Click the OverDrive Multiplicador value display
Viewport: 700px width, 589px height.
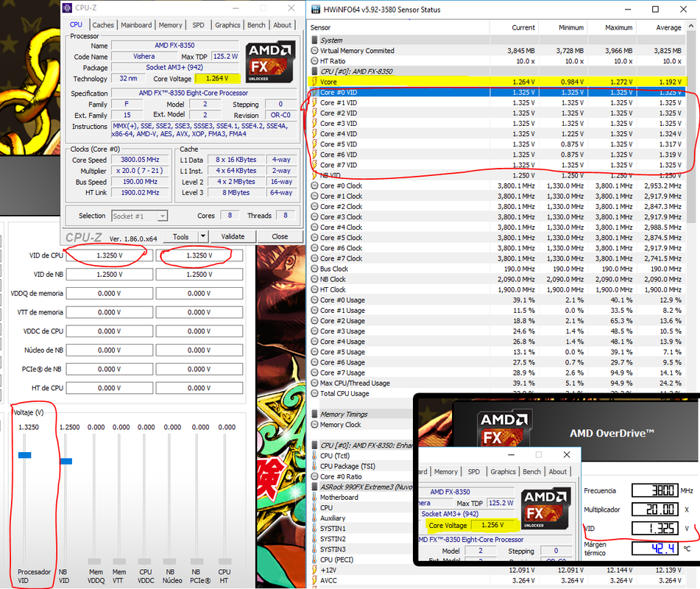coord(654,509)
